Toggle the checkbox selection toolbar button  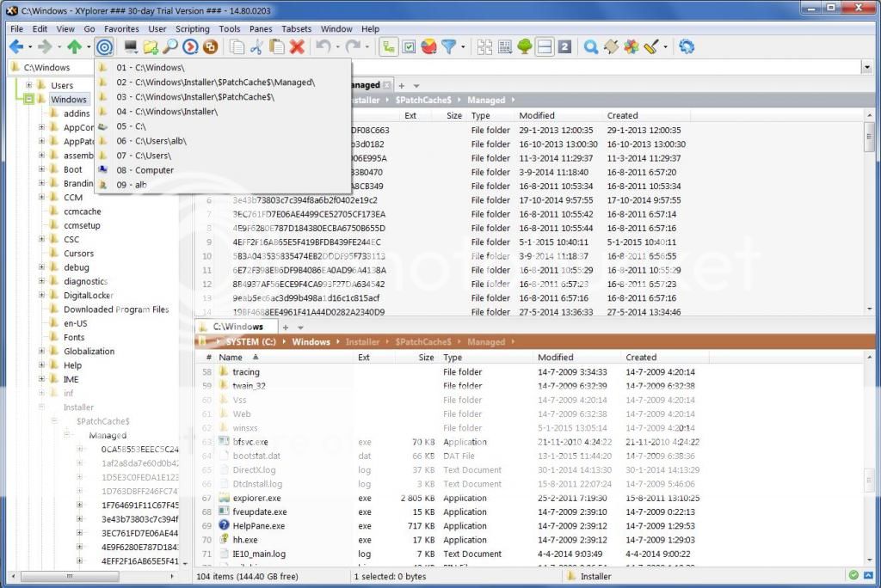pyautogui.click(x=409, y=46)
